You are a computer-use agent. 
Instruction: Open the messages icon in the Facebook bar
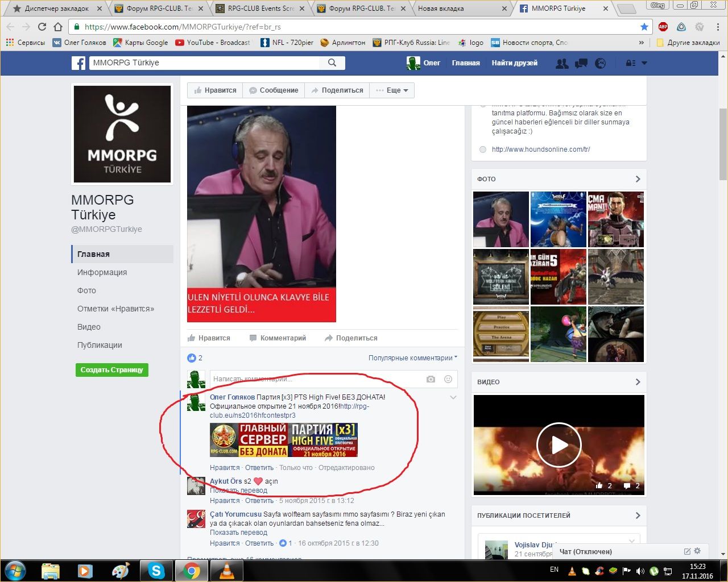[x=581, y=63]
